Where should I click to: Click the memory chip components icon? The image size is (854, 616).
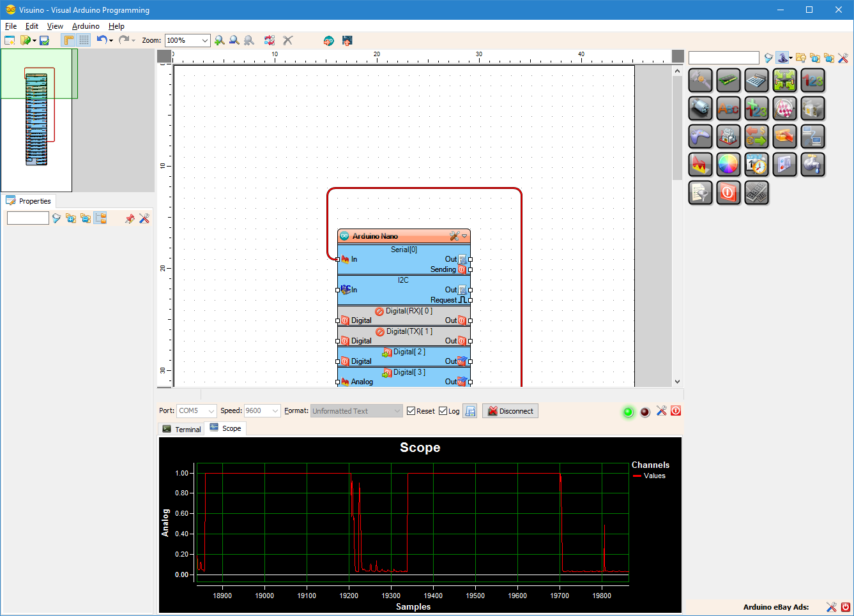click(728, 80)
